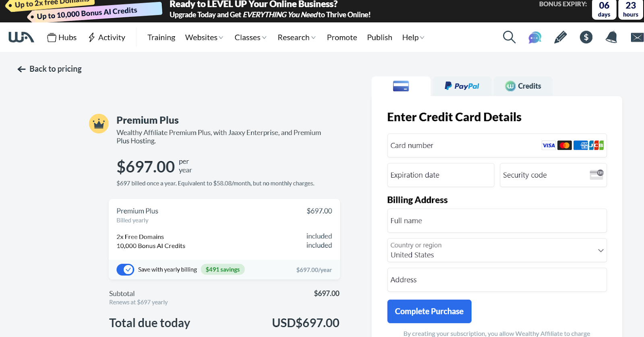Screen dimensions: 644x337
Task: Click the Complete Purchase button
Action: point(429,311)
